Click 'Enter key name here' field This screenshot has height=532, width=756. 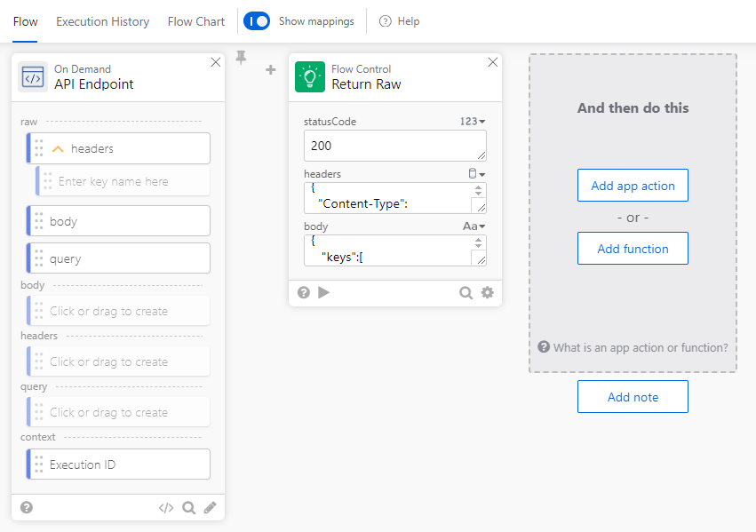click(123, 181)
